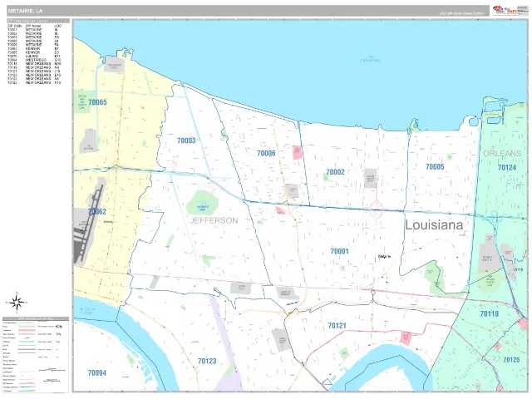Image resolution: width=532 pixels, height=399 pixels.
Task: Click the Metairie city name label on map
Action: click(x=384, y=257)
